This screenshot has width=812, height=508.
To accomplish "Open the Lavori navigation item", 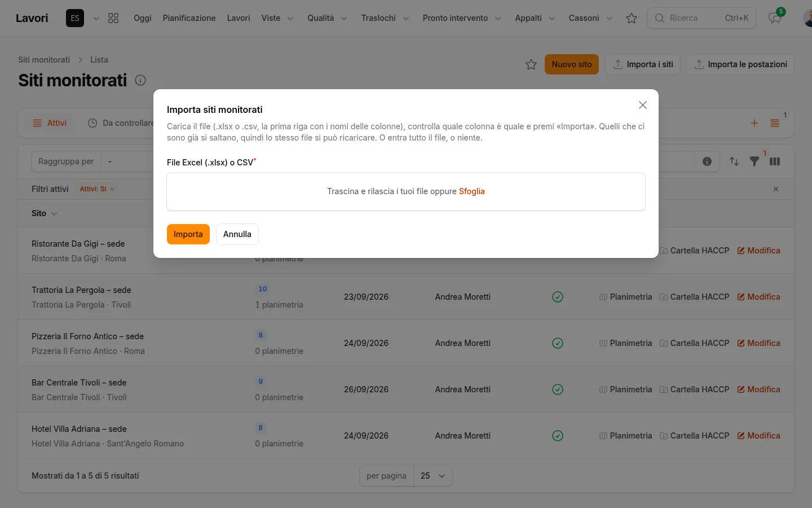I will pos(239,18).
